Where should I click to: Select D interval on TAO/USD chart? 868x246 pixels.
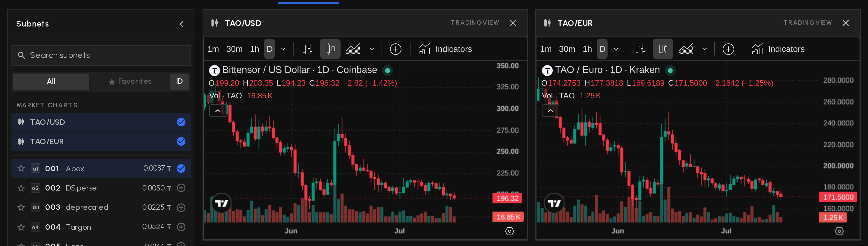tap(269, 49)
